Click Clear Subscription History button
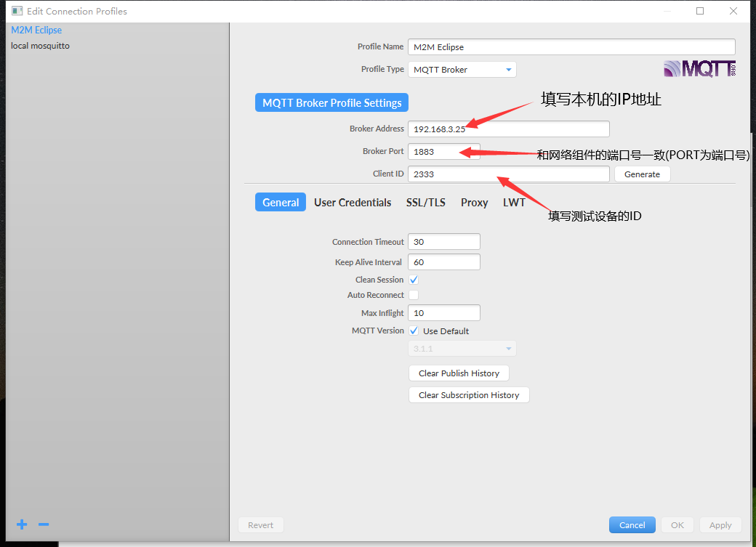 pyautogui.click(x=469, y=395)
